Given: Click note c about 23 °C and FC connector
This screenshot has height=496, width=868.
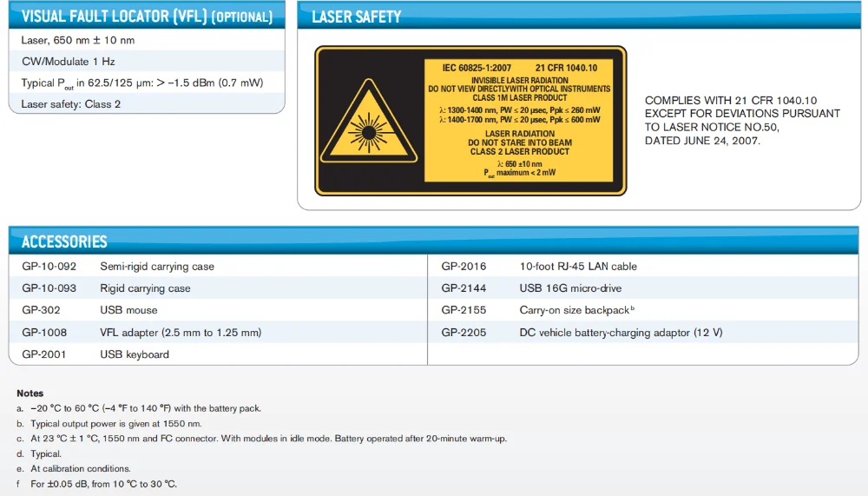Looking at the screenshot, I should coord(261,439).
